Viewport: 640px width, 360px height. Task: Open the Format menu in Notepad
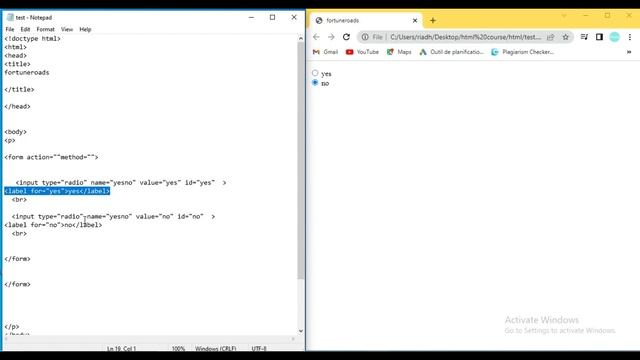click(x=45, y=29)
